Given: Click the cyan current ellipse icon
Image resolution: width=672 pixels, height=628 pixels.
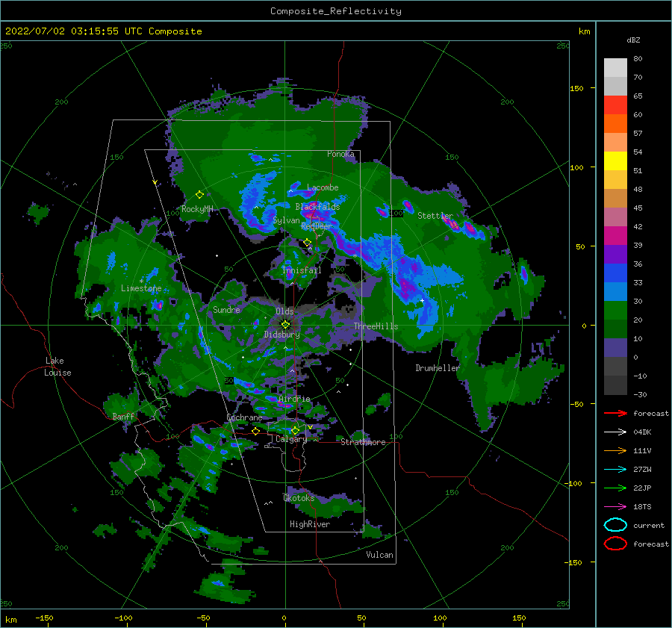Looking at the screenshot, I should click(615, 525).
